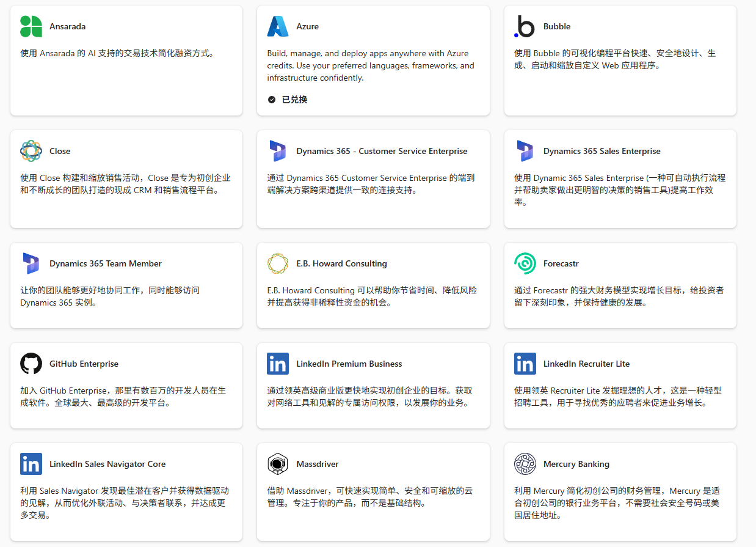This screenshot has height=547, width=756.
Task: Open Dynamics 365 Team Member title
Action: click(106, 263)
